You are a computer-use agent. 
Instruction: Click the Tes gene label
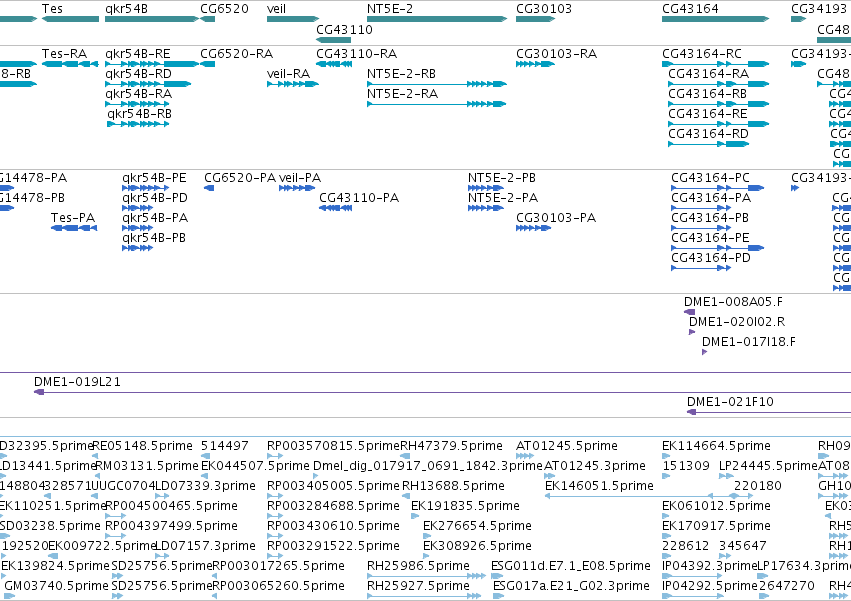pos(52,9)
